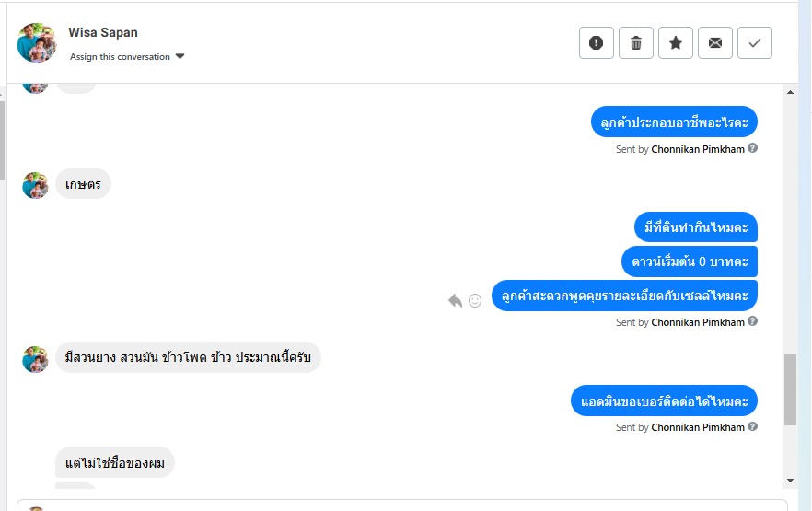The width and height of the screenshot is (812, 511).
Task: Toggle the star follow-up button
Action: 676,43
